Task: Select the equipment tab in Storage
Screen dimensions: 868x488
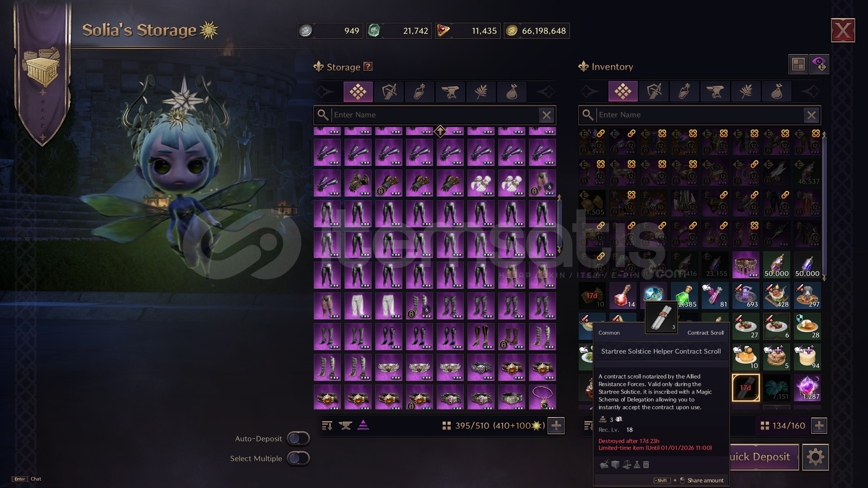Action: [389, 92]
